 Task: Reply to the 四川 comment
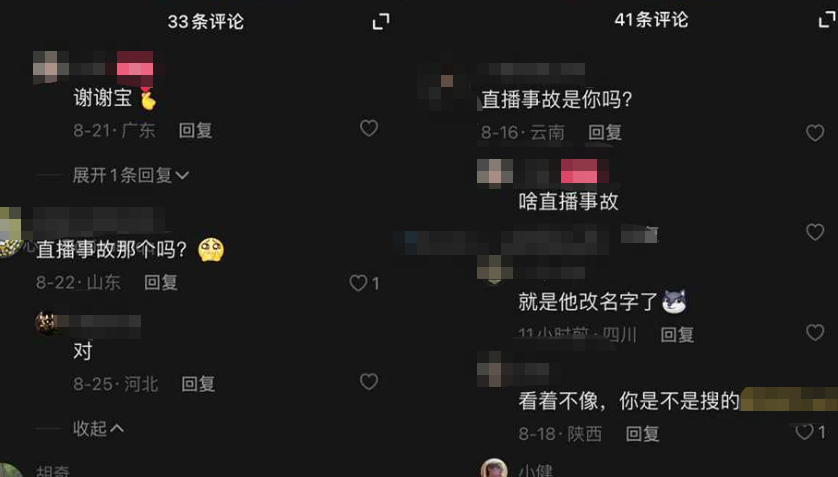pyautogui.click(x=677, y=335)
